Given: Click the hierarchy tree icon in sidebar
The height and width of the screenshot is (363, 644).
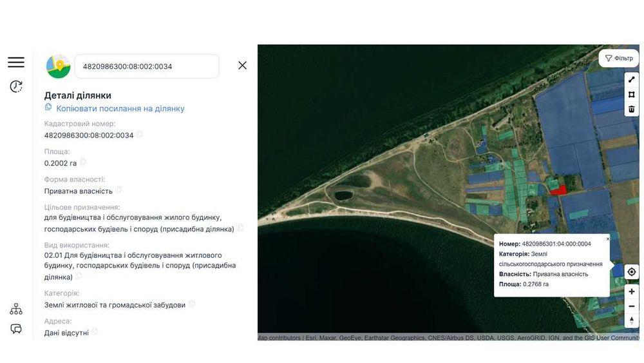Looking at the screenshot, I should [x=16, y=309].
